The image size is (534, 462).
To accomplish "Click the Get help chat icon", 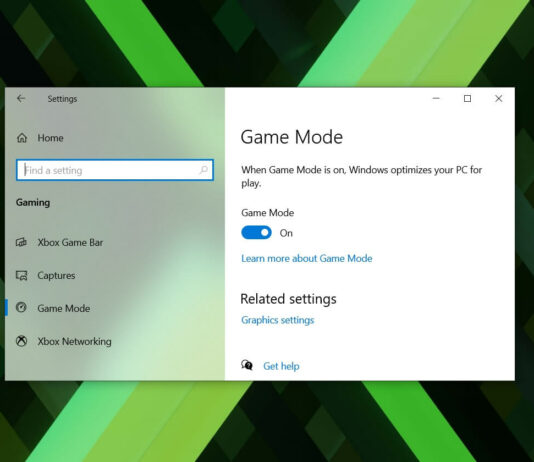I will tap(247, 365).
